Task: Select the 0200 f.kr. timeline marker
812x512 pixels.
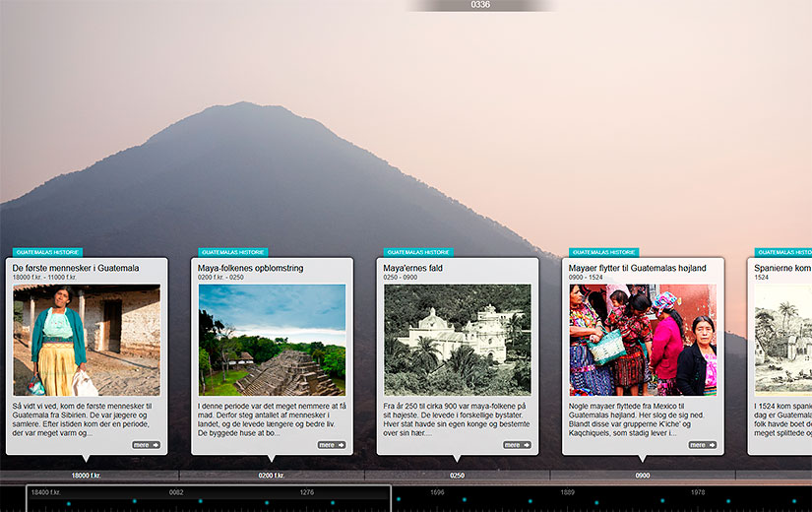Action: point(272,476)
